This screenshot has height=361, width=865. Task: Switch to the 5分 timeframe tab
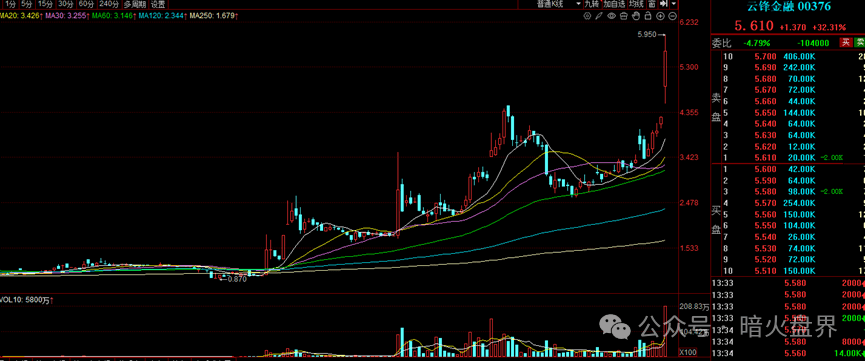coord(26,4)
